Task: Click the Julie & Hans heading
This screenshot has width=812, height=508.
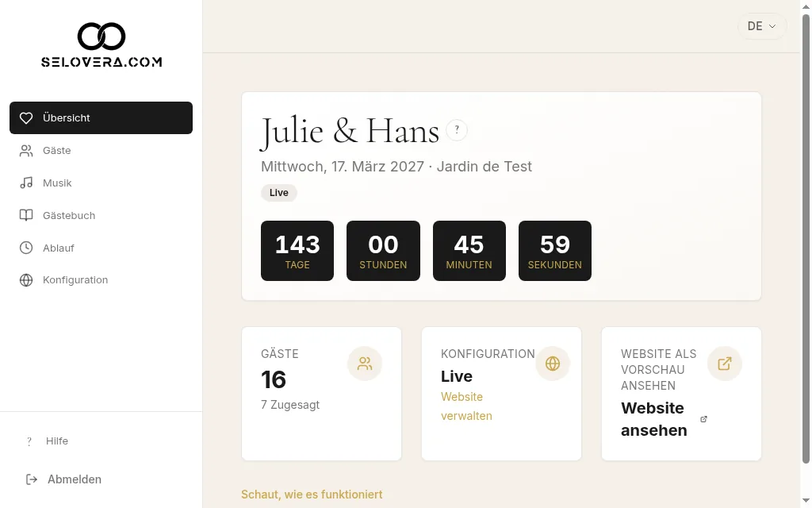Action: (350, 131)
